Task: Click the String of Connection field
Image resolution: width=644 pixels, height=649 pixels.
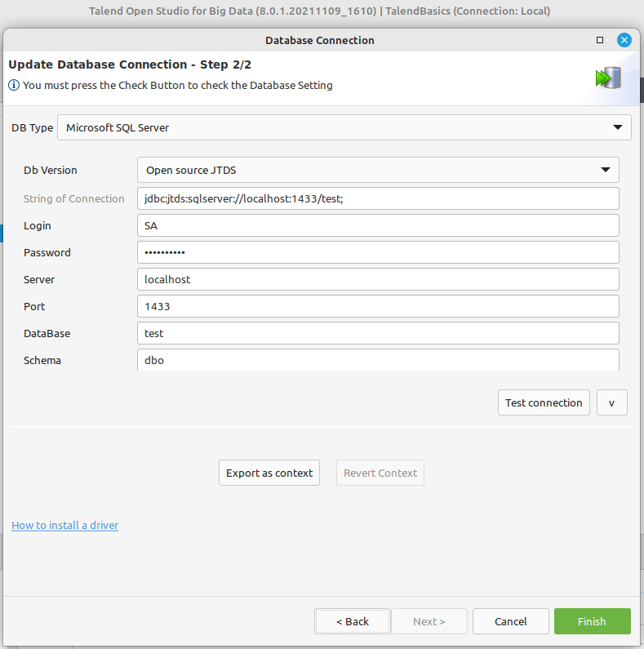Action: (378, 198)
